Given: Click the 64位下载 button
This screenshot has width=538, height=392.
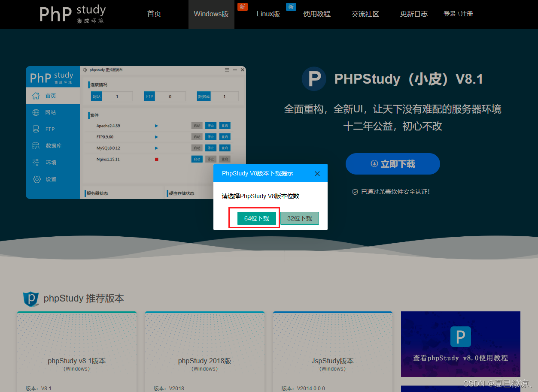Looking at the screenshot, I should click(257, 218).
